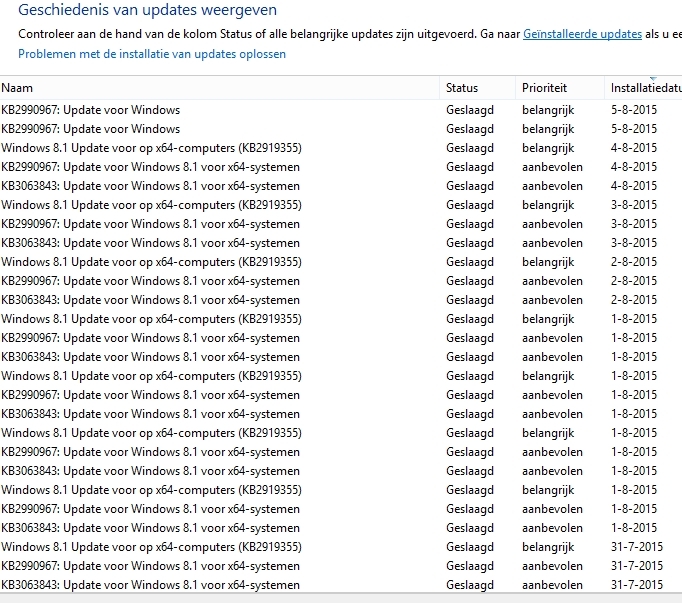Image resolution: width=682 pixels, height=603 pixels.
Task: Select KB2919355 update row dated 3-8-2015
Action: [341, 205]
